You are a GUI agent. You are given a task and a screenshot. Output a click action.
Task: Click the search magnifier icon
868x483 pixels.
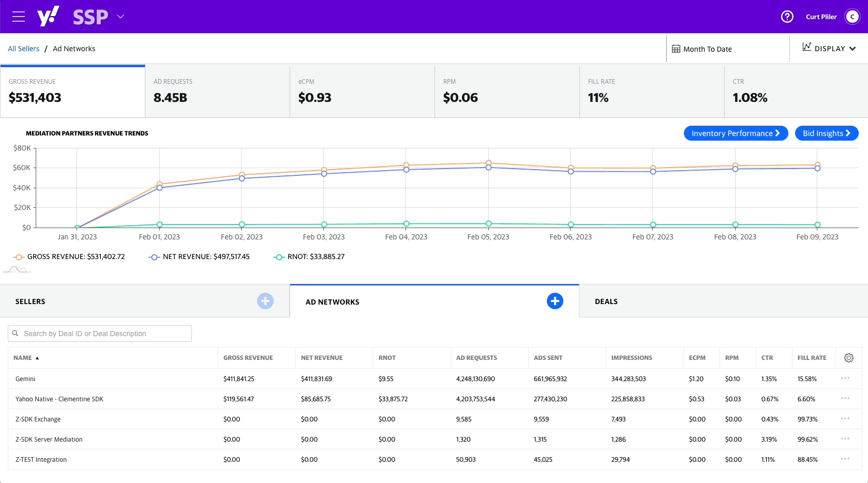(16, 334)
